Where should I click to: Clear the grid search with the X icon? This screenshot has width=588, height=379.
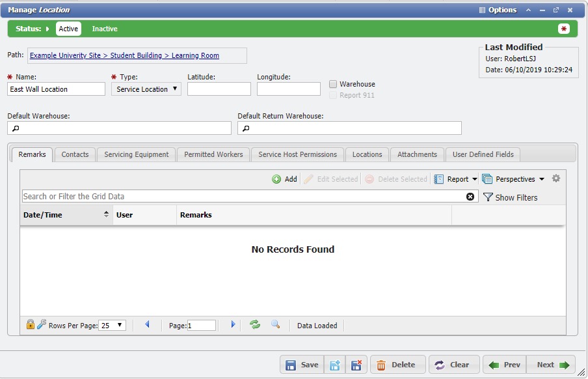470,197
